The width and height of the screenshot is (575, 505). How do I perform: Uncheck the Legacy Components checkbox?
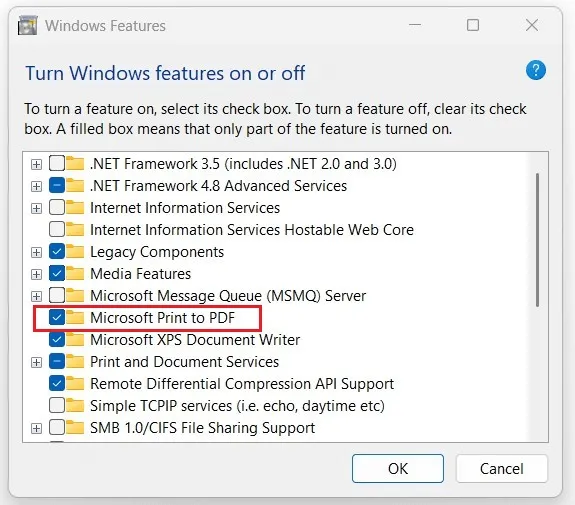[x=57, y=251]
